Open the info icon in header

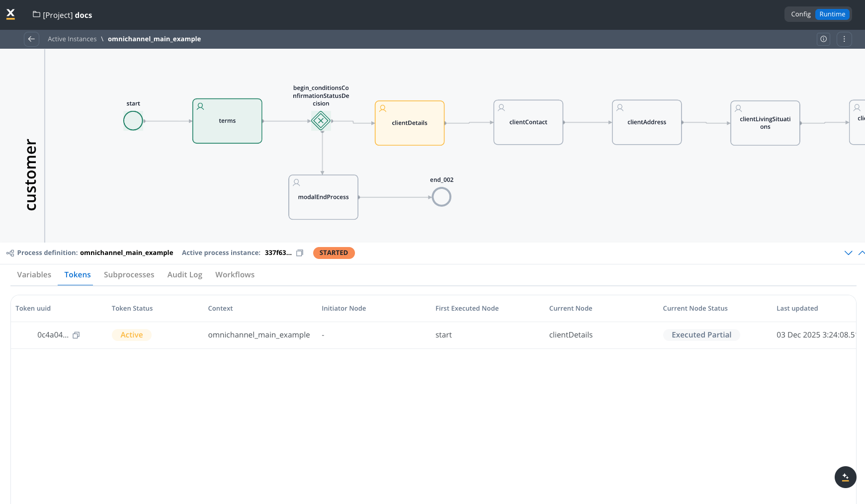[x=824, y=39]
